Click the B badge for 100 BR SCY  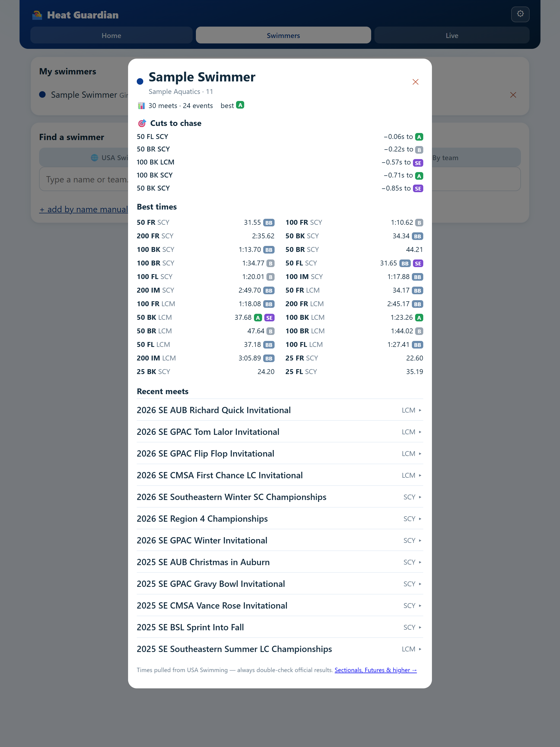pos(271,263)
